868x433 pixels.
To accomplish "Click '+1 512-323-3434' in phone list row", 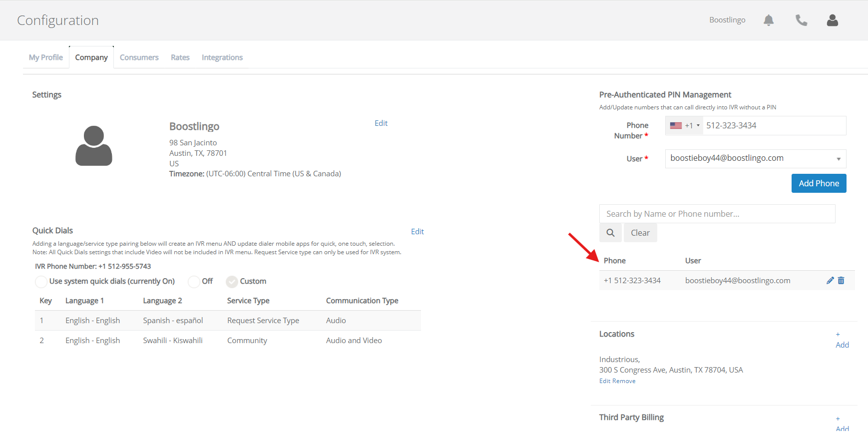I will pyautogui.click(x=632, y=281).
